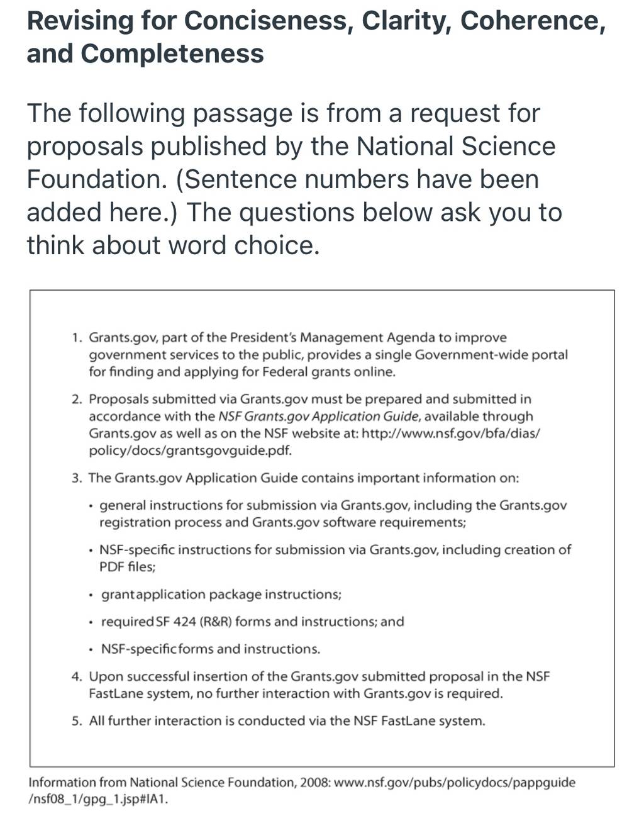Click the italic NSF Grants.gov Application Guide title
Screen dimensions: 644x823
[x=318, y=416]
